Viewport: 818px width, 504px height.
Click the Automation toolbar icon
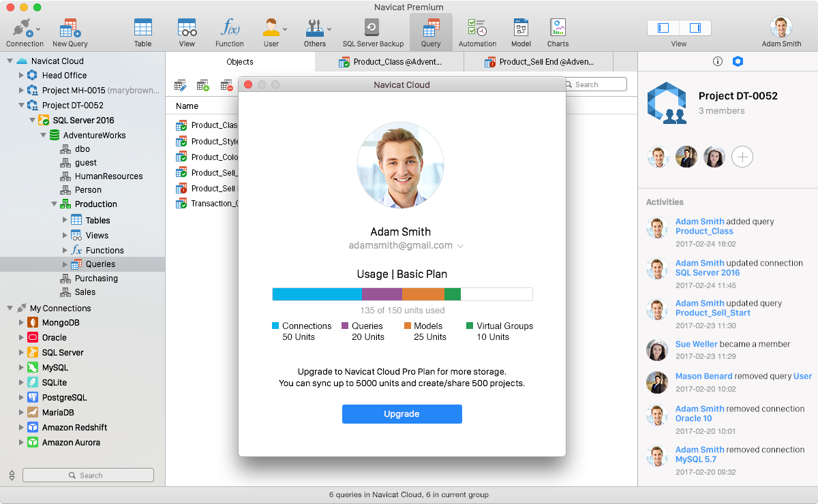pyautogui.click(x=477, y=32)
